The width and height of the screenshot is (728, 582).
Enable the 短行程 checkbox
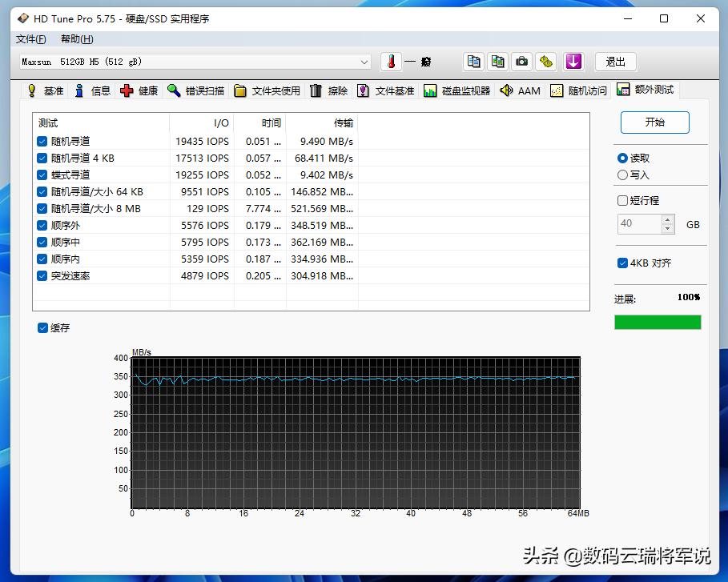click(622, 200)
